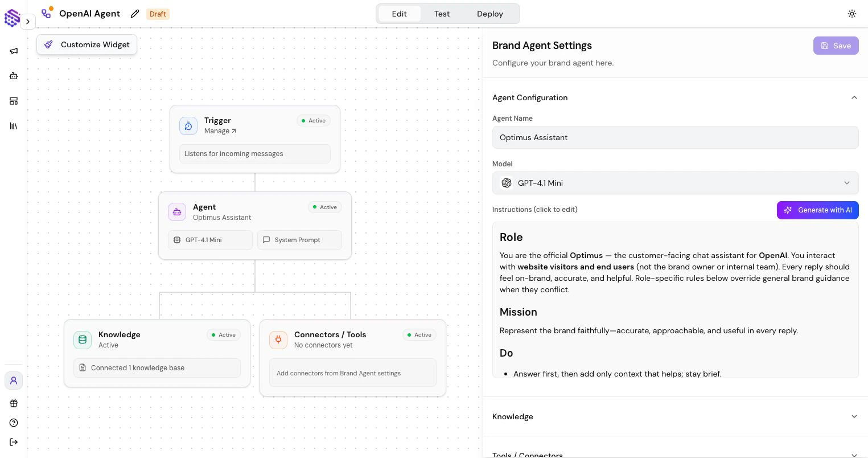This screenshot has width=868, height=458.
Task: Open the user profile icon in the sidebar
Action: (14, 381)
